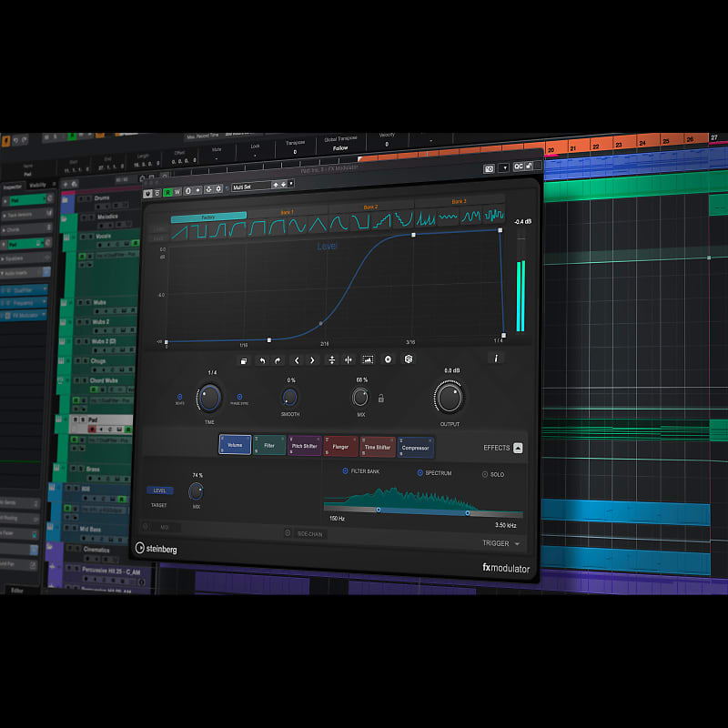Shift the curve right with the right chevron
728x728 pixels.
pyautogui.click(x=312, y=360)
